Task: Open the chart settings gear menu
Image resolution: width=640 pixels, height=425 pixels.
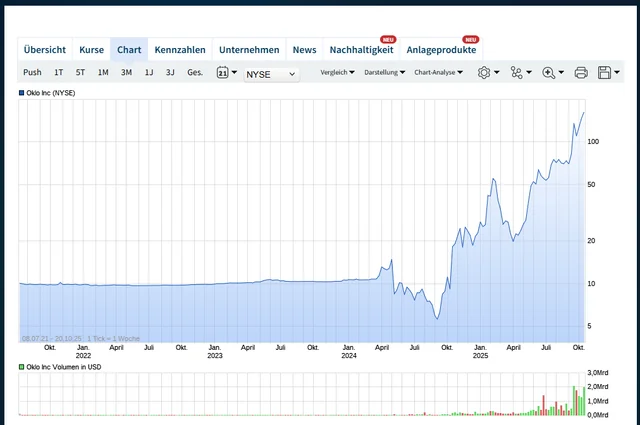Action: pos(486,73)
